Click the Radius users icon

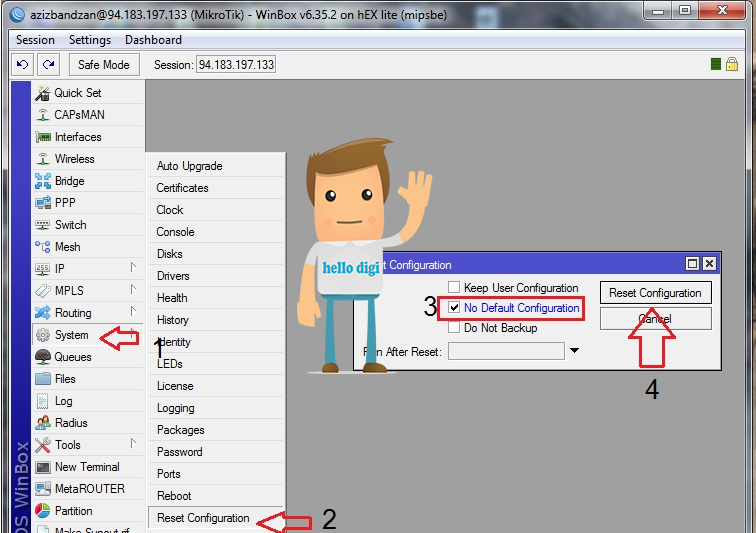click(42, 423)
